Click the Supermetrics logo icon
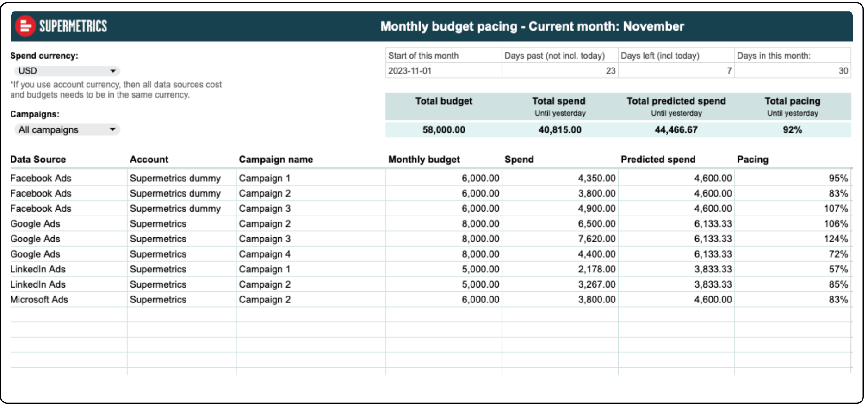868x407 pixels. (25, 26)
